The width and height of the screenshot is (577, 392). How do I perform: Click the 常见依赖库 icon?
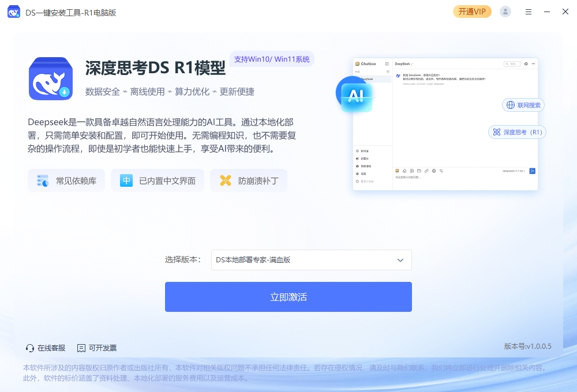(x=43, y=180)
